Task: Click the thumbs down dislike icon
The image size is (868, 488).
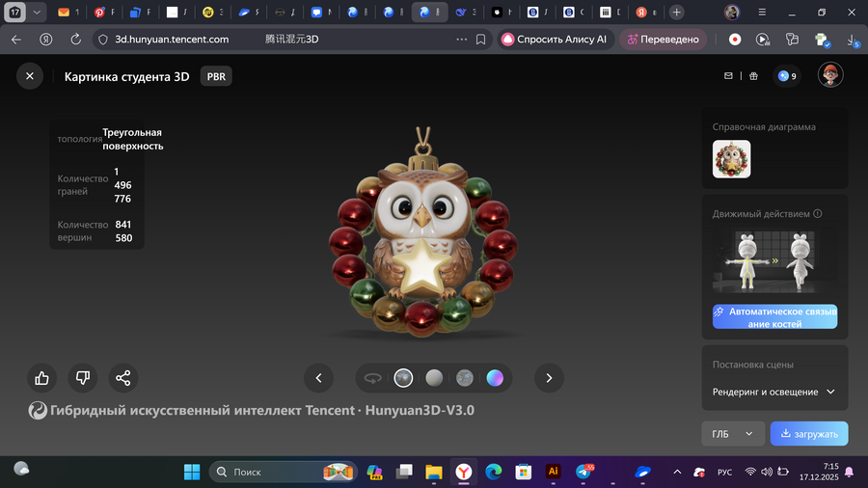Action: tap(83, 378)
